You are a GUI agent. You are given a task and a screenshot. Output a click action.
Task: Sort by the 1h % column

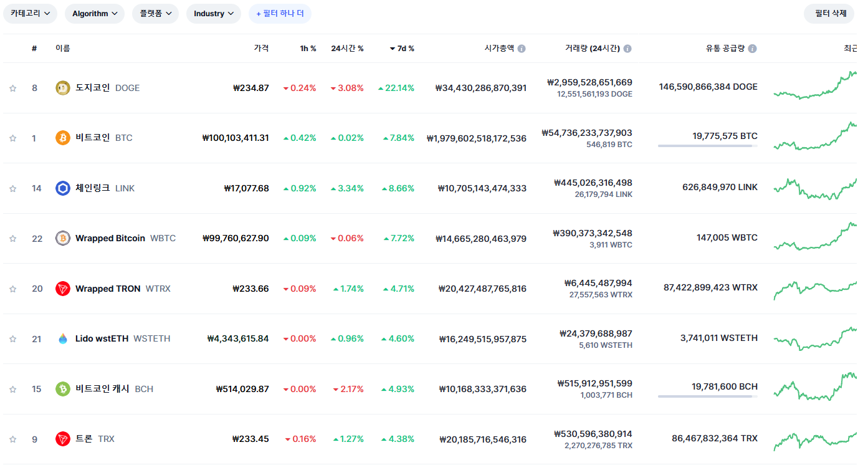(x=308, y=48)
